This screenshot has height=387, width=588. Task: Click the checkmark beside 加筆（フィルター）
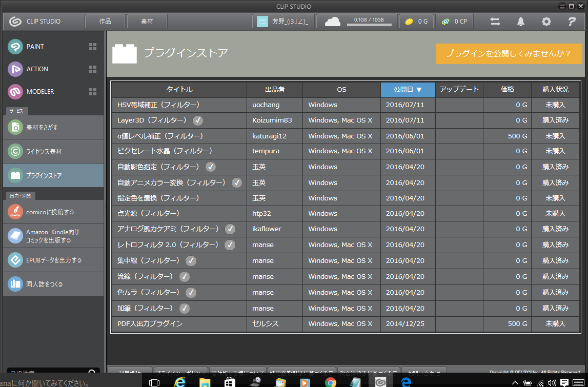tap(185, 308)
